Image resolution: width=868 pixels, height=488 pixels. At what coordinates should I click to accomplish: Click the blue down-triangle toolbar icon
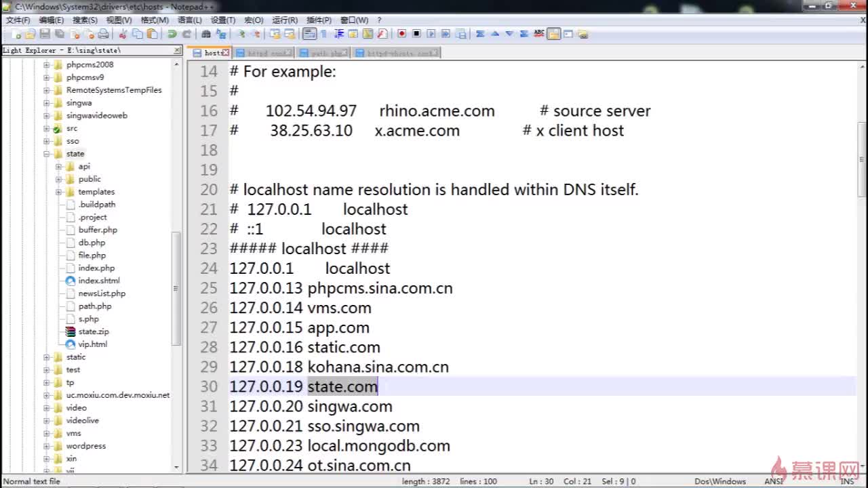pyautogui.click(x=510, y=34)
